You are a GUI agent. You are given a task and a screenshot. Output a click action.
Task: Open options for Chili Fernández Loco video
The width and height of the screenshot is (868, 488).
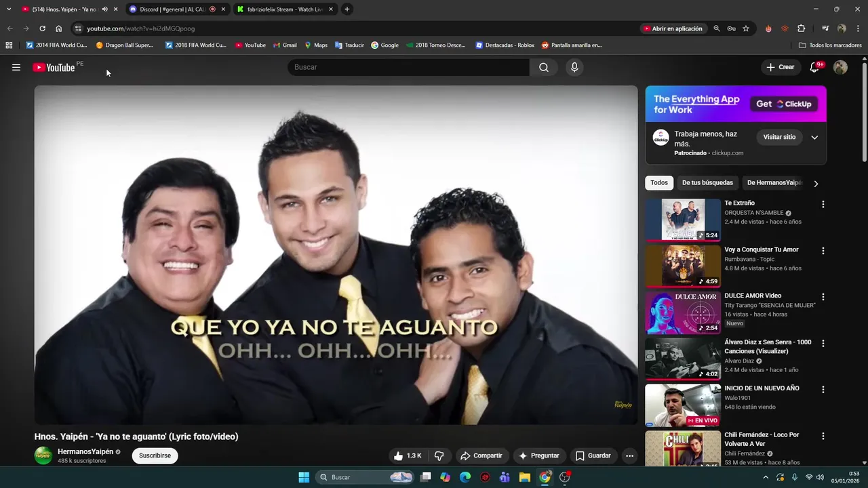823,436
